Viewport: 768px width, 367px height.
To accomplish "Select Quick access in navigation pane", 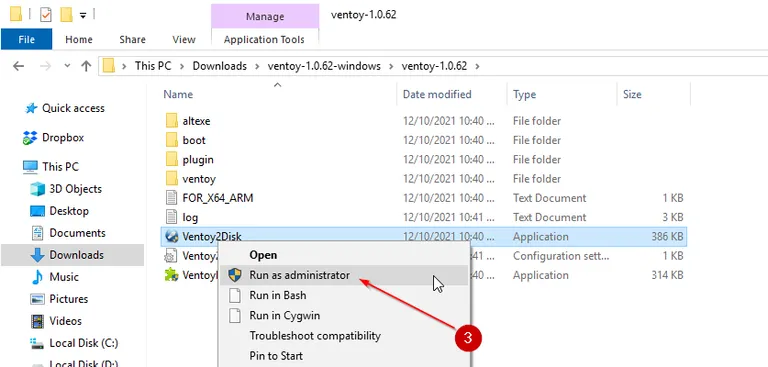I will (x=73, y=108).
